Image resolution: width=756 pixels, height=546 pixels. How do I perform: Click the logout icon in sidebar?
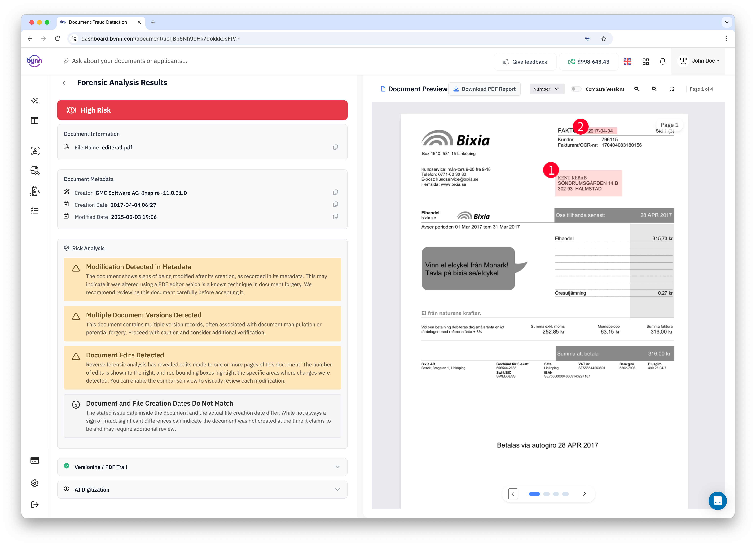tap(35, 505)
